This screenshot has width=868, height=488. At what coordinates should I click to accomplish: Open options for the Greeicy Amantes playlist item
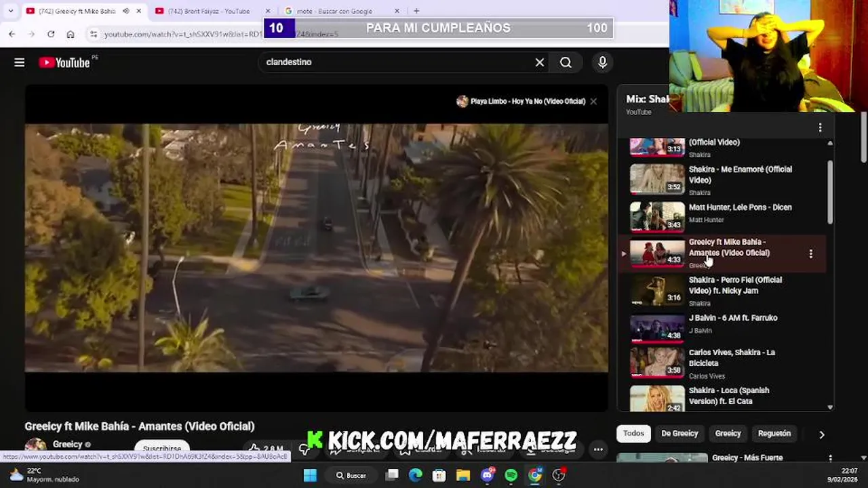coord(811,253)
